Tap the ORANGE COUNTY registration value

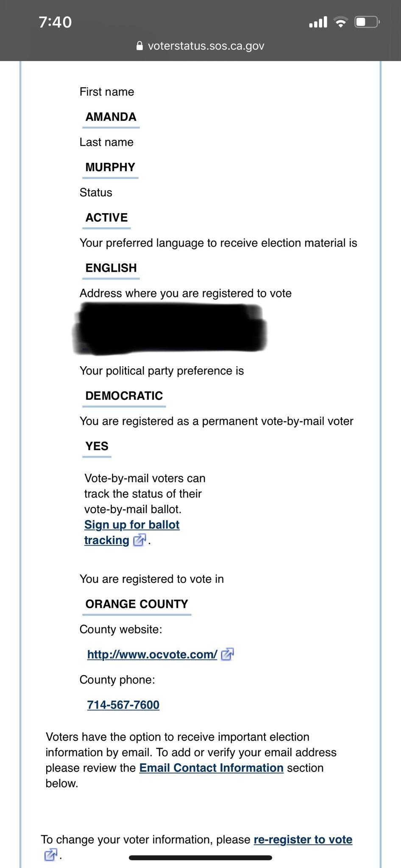click(x=136, y=604)
